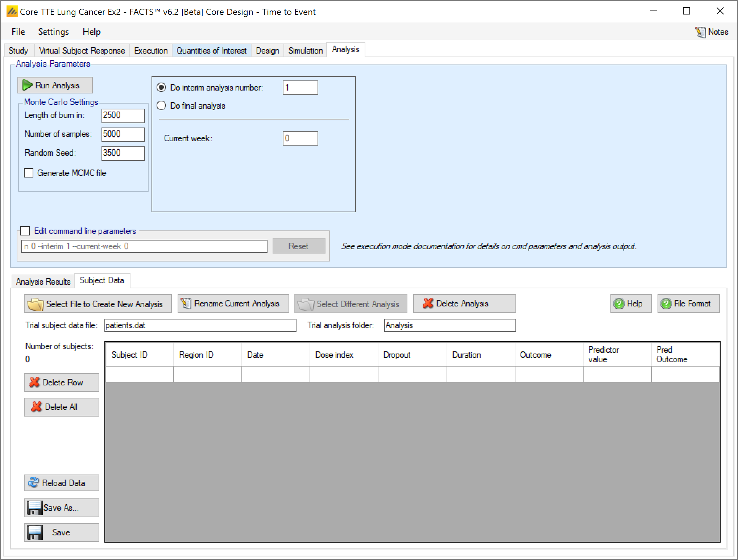This screenshot has height=560, width=738.
Task: Open folder icon to select new analysis file
Action: (35, 304)
